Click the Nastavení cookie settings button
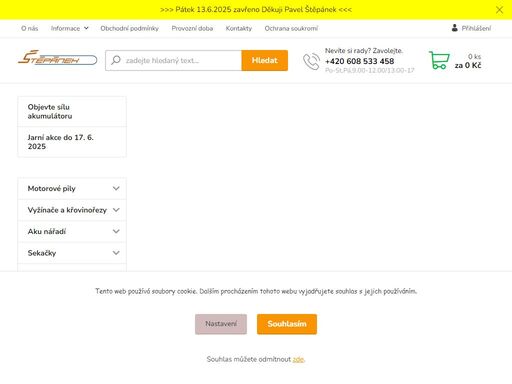The image size is (512, 384). [x=221, y=324]
